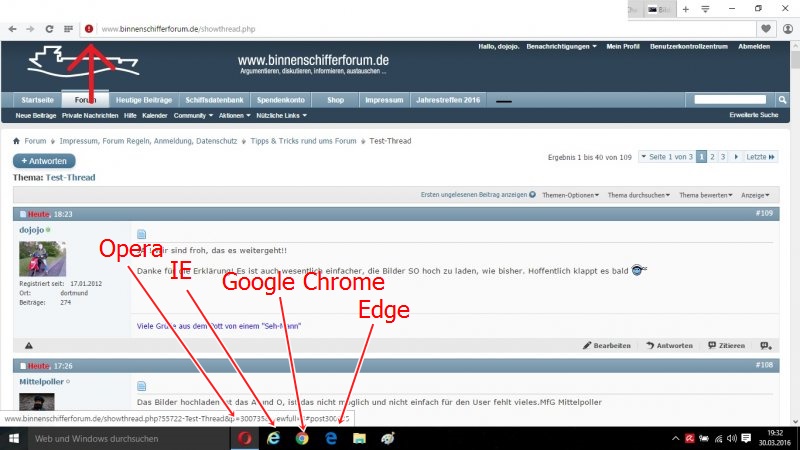
Task: Open the File Explorer from taskbar
Action: pos(359,438)
